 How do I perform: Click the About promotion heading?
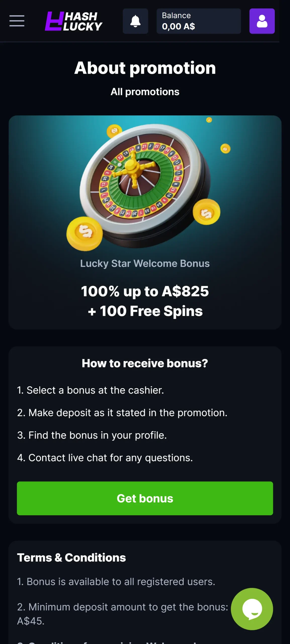(x=145, y=68)
